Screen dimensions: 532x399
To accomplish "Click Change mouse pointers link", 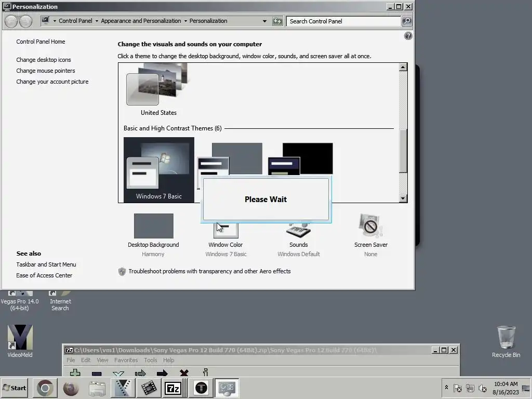I will coord(46,71).
